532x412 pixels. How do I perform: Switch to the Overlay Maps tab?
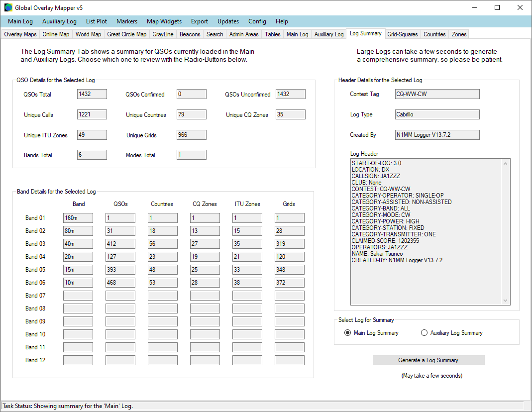click(x=20, y=34)
